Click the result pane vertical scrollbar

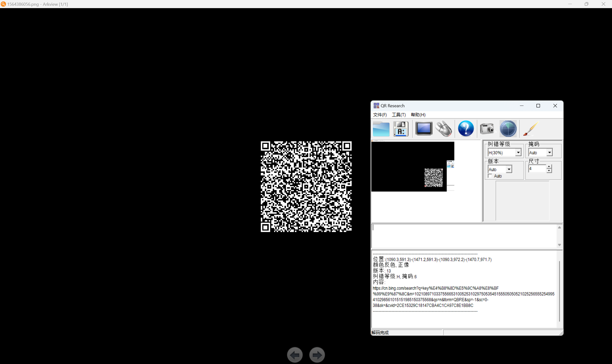[559, 291]
